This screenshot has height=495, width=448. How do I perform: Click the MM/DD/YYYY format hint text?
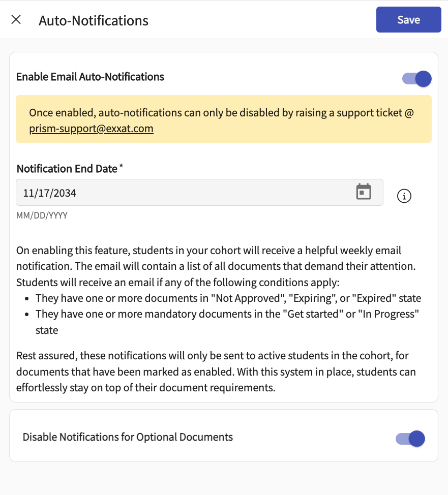pos(42,215)
